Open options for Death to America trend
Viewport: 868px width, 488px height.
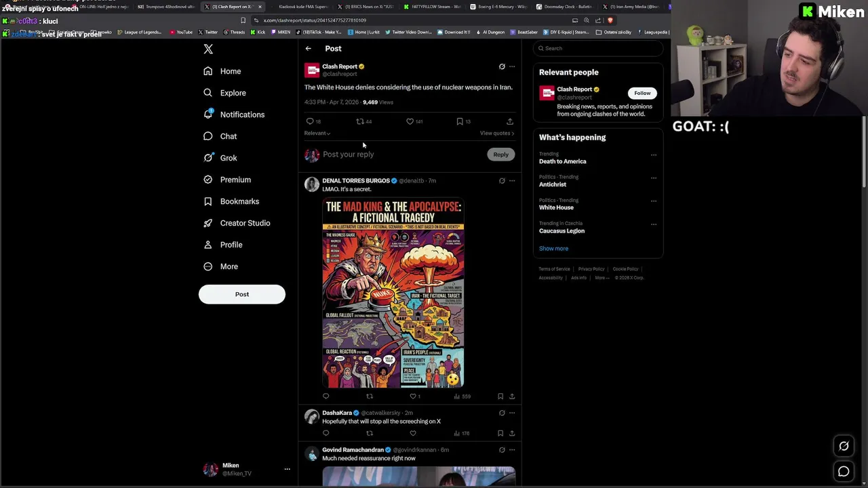[x=654, y=155]
